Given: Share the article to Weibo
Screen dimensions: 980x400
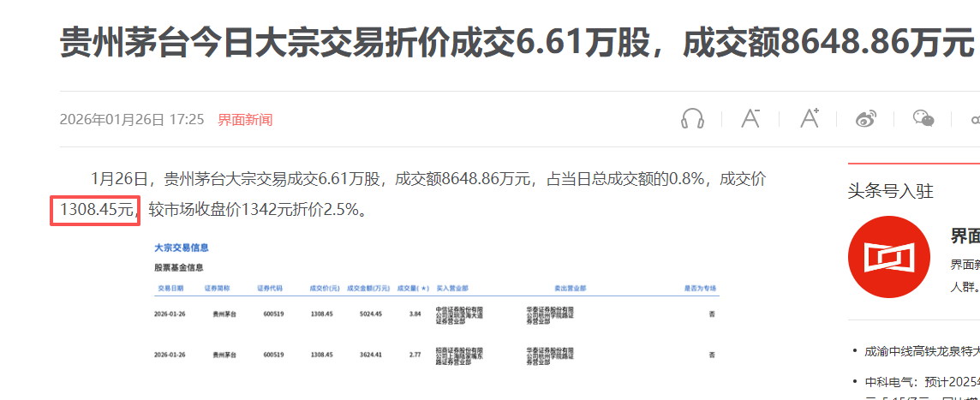Looking at the screenshot, I should pyautogui.click(x=865, y=118).
